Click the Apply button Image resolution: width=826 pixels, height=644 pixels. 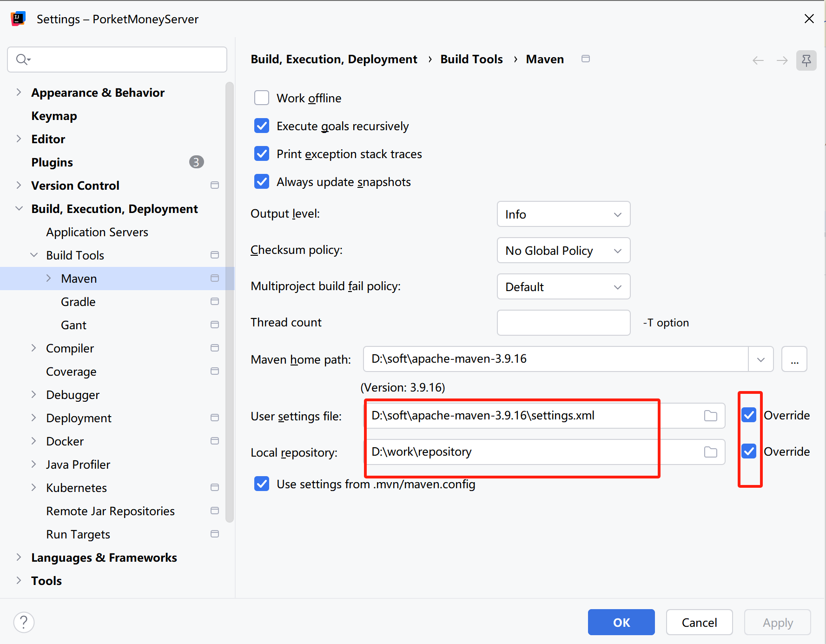click(778, 622)
